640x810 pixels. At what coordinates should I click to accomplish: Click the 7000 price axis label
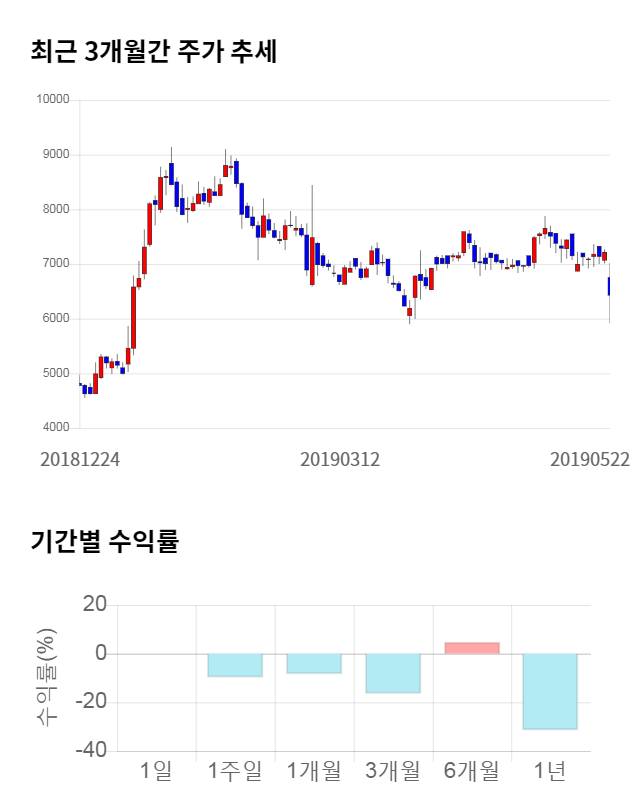(x=55, y=264)
